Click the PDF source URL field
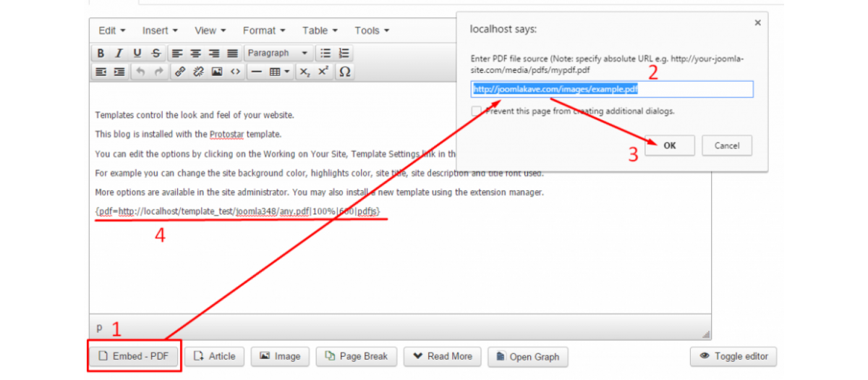This screenshot has height=380, width=868. (612, 89)
